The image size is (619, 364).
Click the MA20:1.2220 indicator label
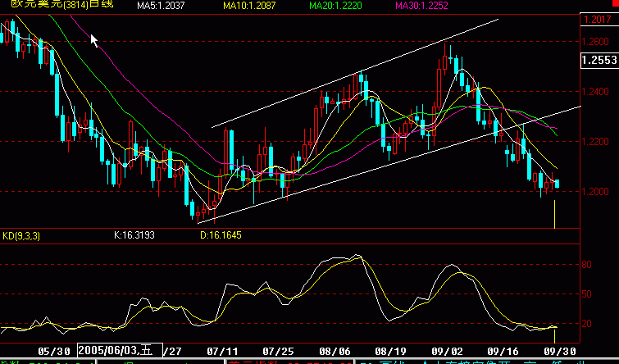335,6
